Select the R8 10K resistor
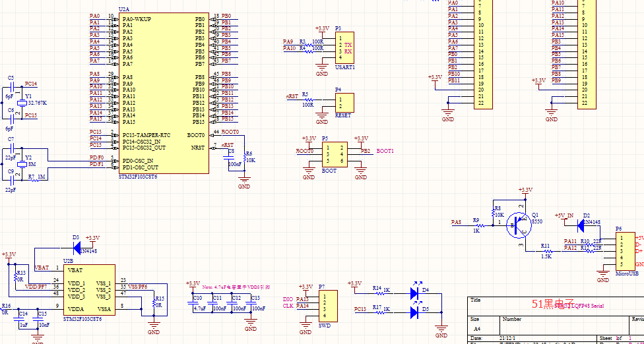Image resolution: width=644 pixels, height=344 pixels. (494, 213)
